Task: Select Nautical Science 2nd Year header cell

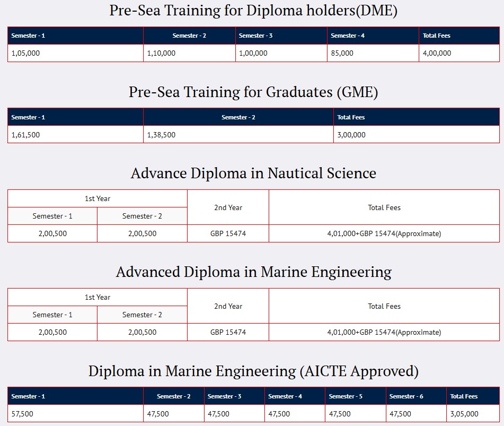Action: pos(228,207)
